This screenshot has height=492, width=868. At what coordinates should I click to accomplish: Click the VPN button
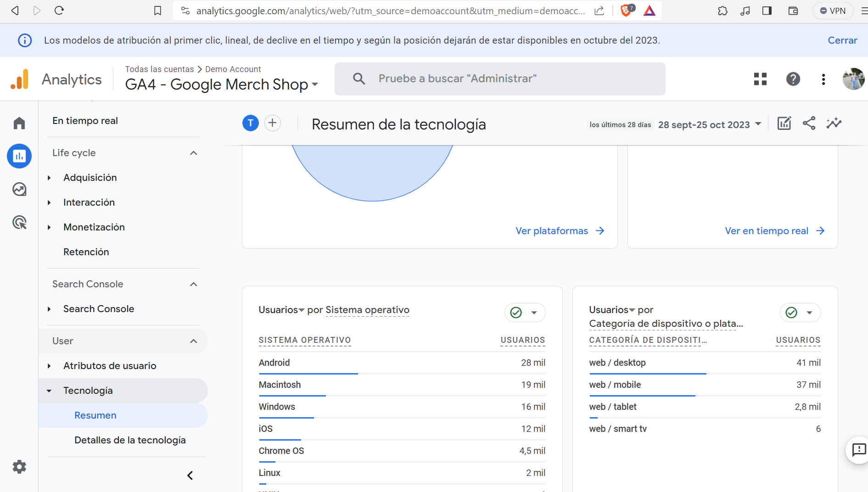(833, 11)
